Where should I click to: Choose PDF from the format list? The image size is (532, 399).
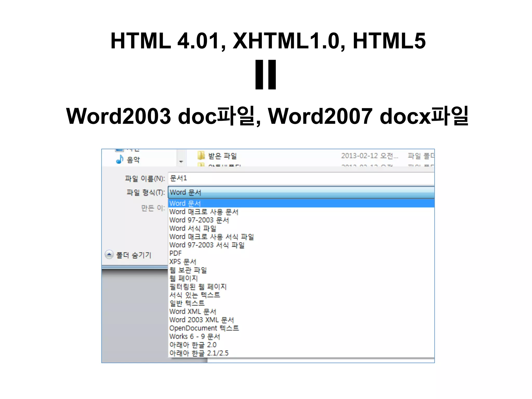point(301,253)
